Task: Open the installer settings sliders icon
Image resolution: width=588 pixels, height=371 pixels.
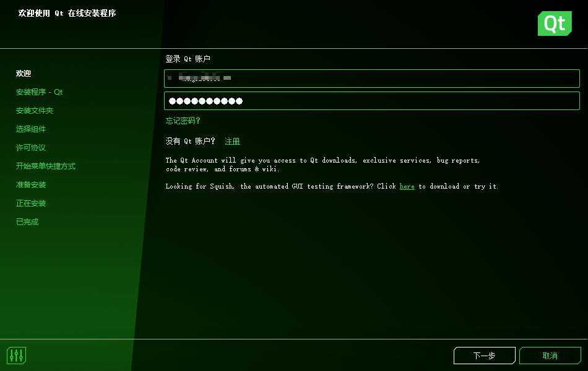Action: (17, 356)
